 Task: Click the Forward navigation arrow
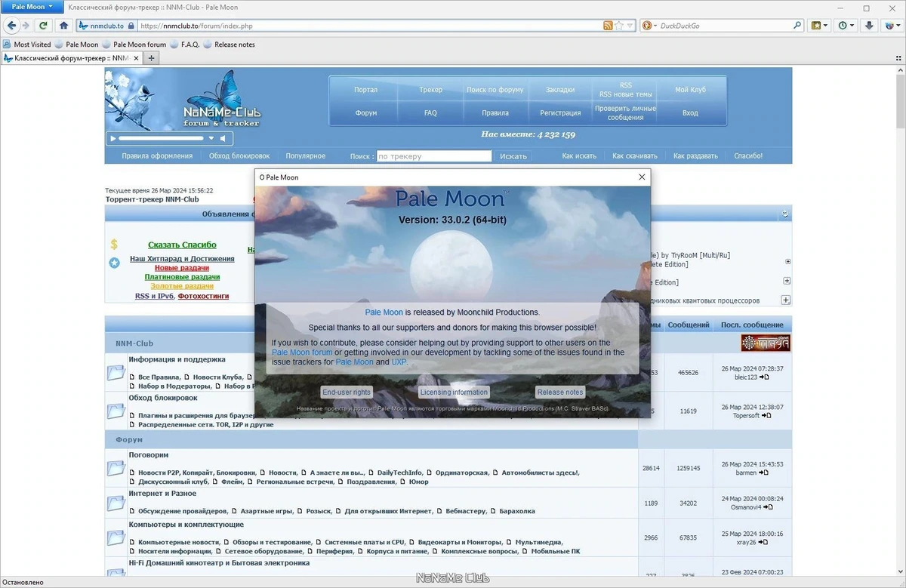tap(26, 25)
